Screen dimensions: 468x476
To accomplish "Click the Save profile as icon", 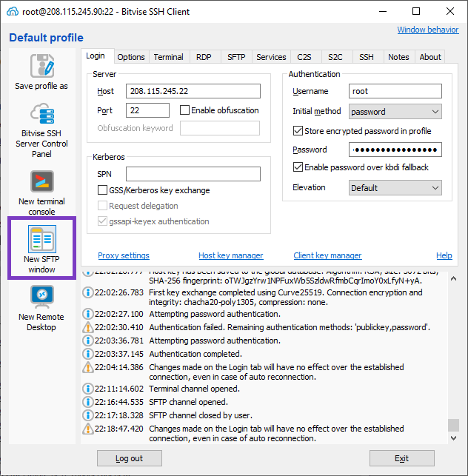I will coord(42,66).
